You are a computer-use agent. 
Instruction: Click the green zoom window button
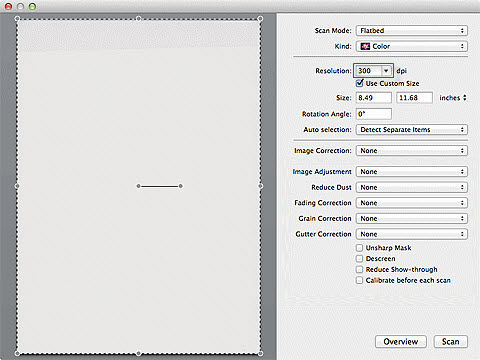click(x=32, y=6)
